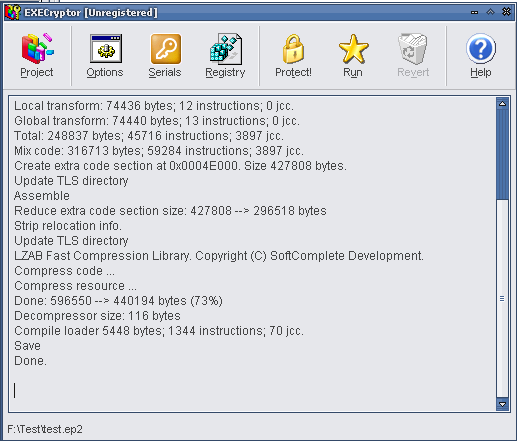Screen dimensions: 517x441
Task: Launch the Run star icon
Action: click(x=353, y=49)
